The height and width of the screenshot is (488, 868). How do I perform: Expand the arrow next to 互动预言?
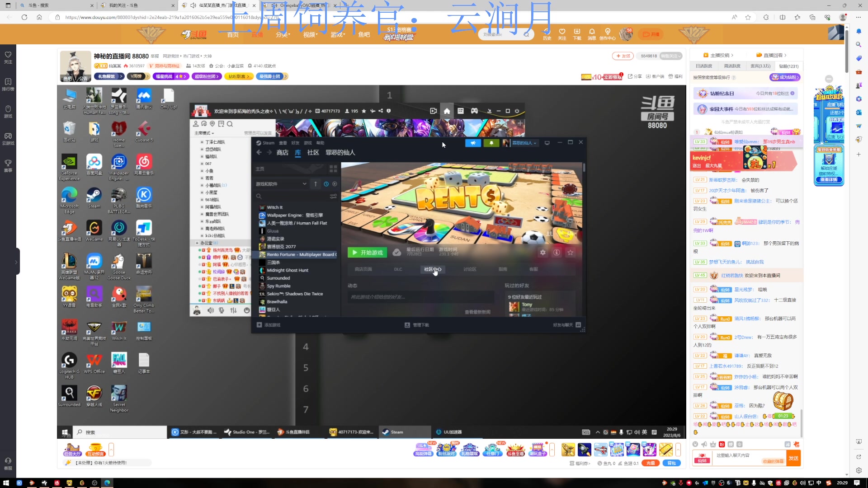tap(111, 450)
